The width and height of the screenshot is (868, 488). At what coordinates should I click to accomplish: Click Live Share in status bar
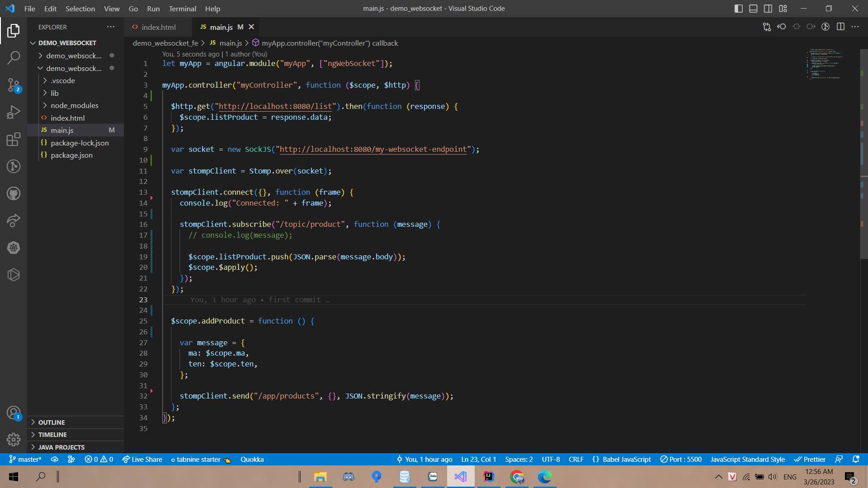(142, 459)
